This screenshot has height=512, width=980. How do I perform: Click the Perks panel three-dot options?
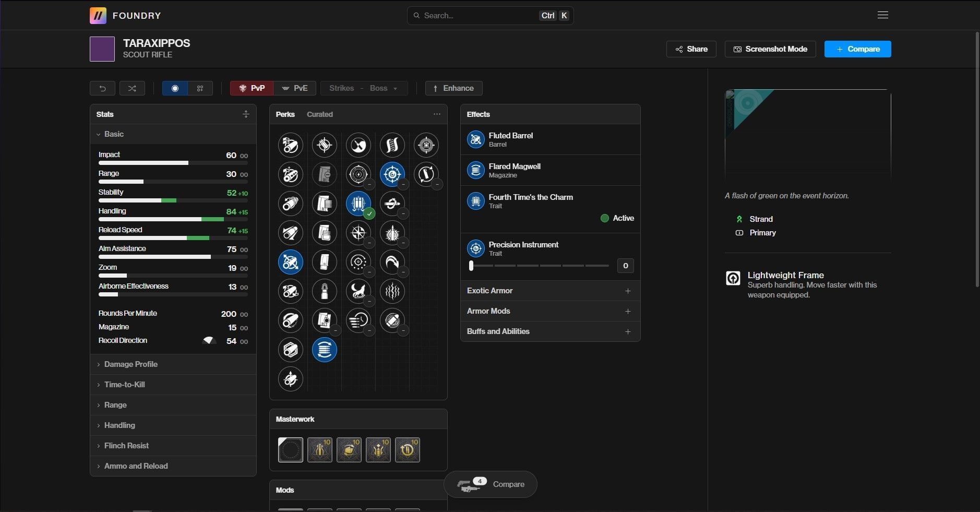click(437, 114)
